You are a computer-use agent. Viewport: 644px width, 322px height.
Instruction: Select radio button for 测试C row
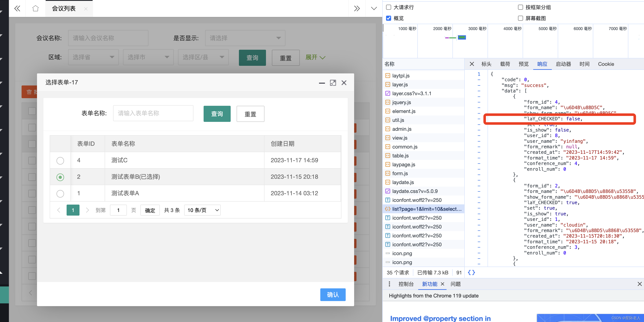pos(60,160)
